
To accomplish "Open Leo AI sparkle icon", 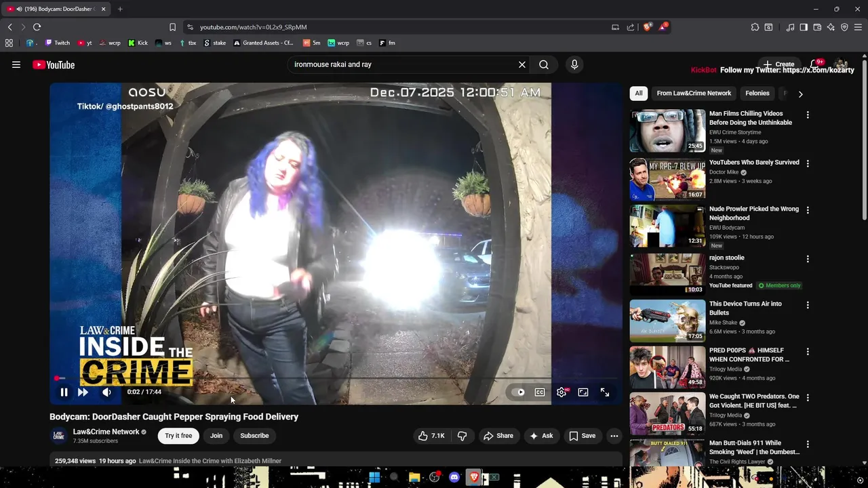I will 831,27.
